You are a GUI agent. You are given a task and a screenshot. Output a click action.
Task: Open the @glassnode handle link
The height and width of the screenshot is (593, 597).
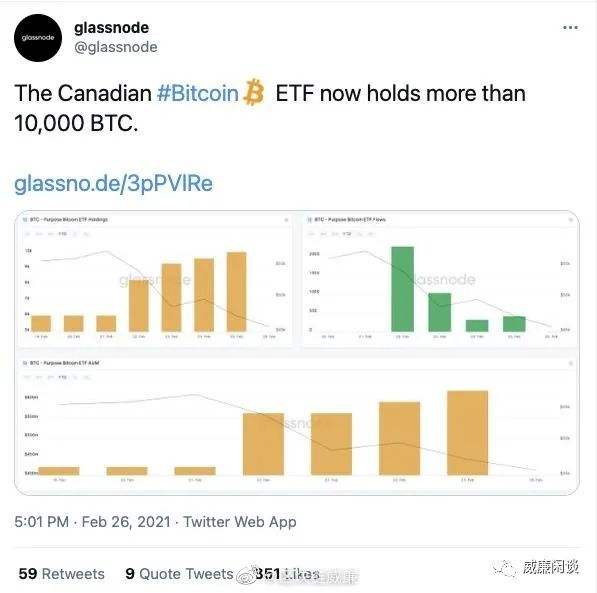click(116, 47)
